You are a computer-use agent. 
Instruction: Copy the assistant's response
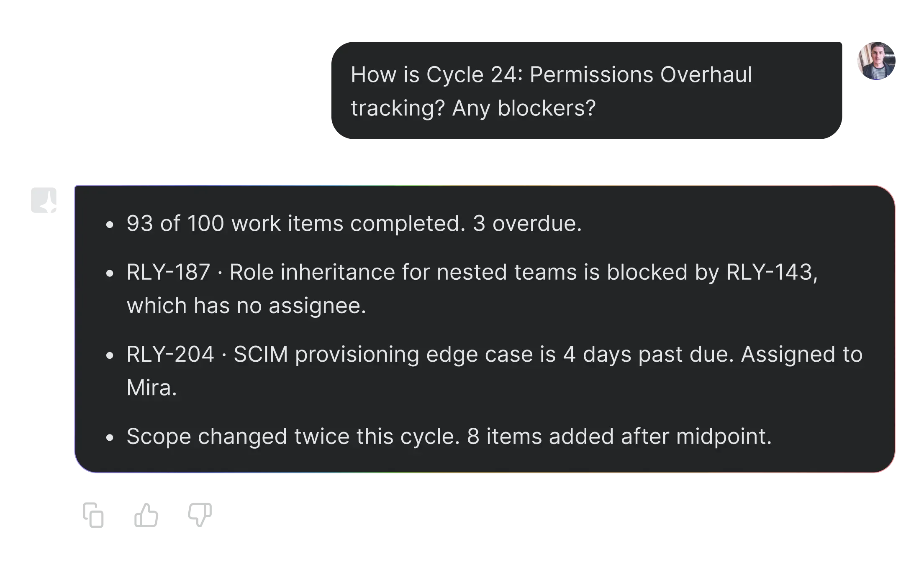92,515
